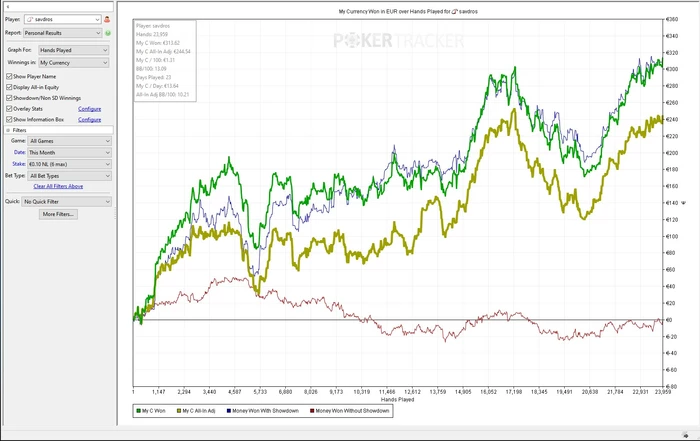700x441 pixels.
Task: Click the green My C Won legend swatch
Action: [138, 411]
